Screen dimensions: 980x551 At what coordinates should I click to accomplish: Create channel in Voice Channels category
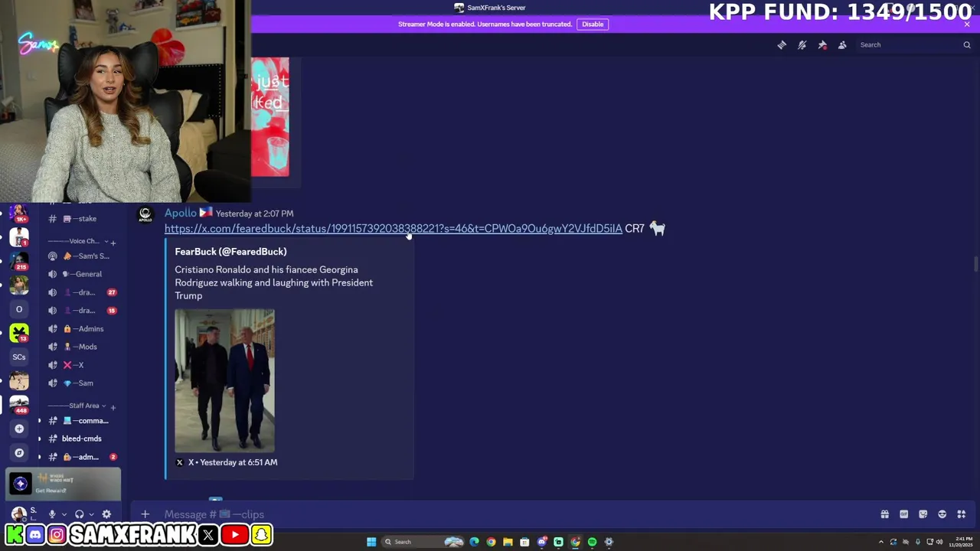coord(113,243)
